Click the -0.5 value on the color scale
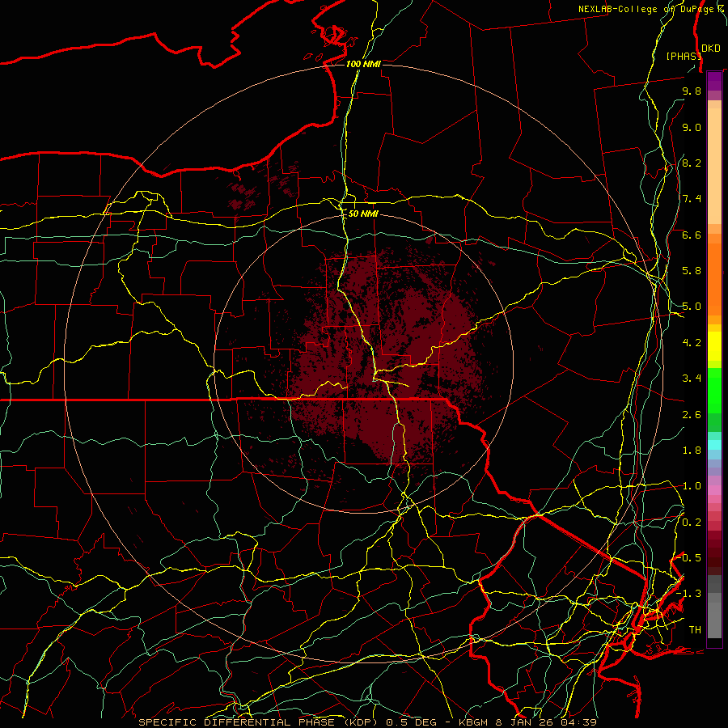Image resolution: width=728 pixels, height=728 pixels. (x=689, y=558)
